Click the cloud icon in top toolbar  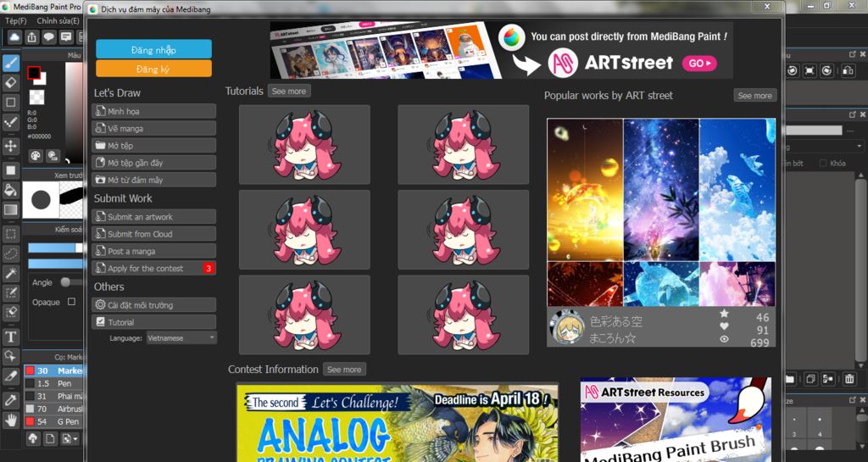click(x=15, y=37)
